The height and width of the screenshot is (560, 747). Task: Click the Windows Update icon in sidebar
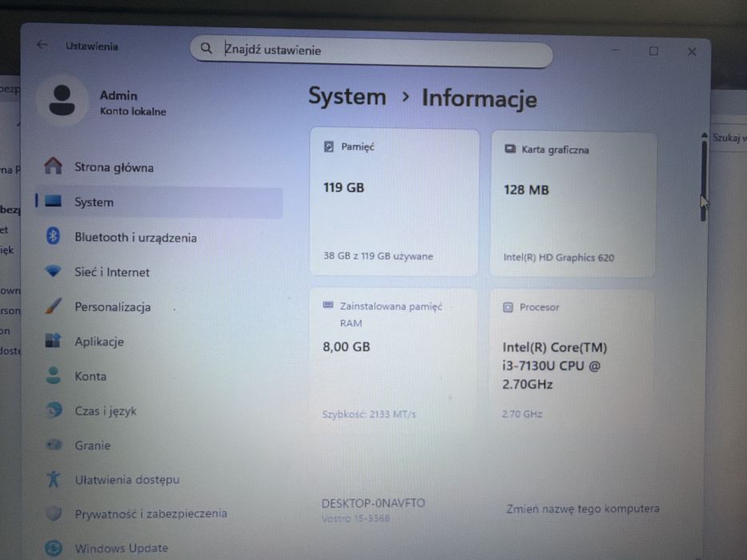[54, 548]
